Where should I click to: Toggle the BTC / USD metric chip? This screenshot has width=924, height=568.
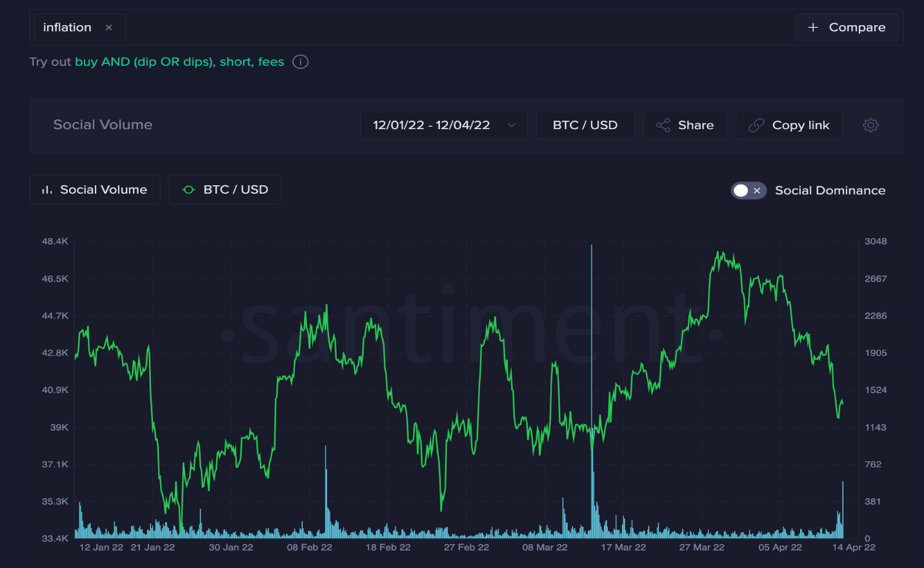pyautogui.click(x=225, y=190)
